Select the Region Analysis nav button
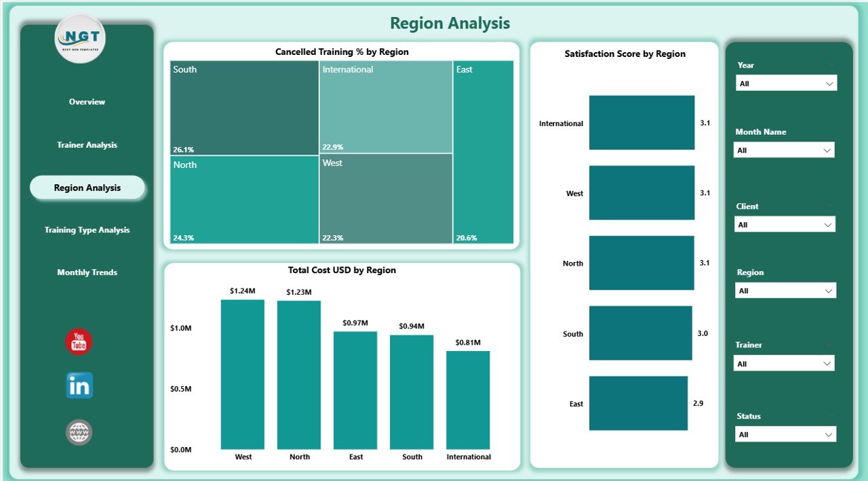The height and width of the screenshot is (481, 868). [x=87, y=188]
